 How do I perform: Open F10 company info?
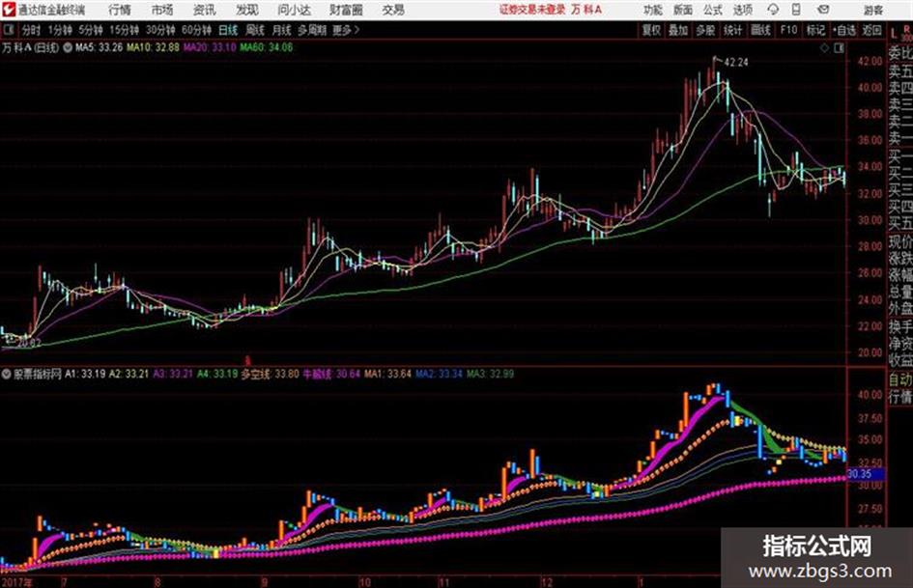click(x=788, y=30)
